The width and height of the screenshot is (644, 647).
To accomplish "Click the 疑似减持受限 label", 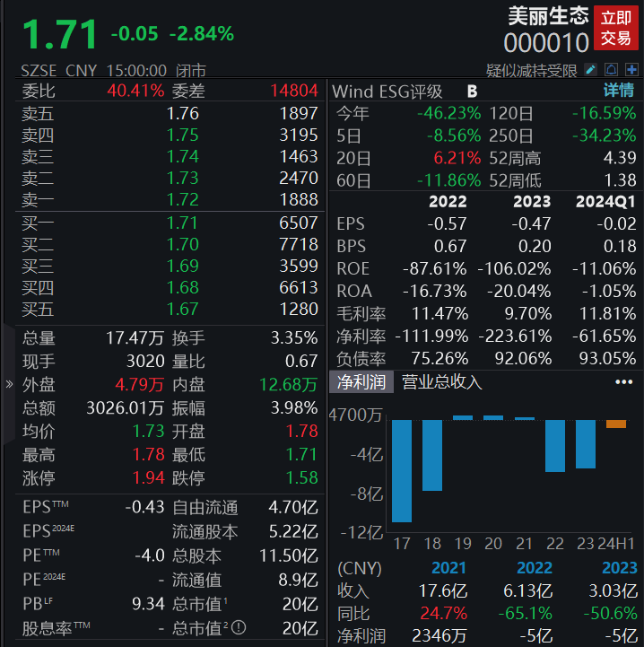I will click(x=532, y=70).
